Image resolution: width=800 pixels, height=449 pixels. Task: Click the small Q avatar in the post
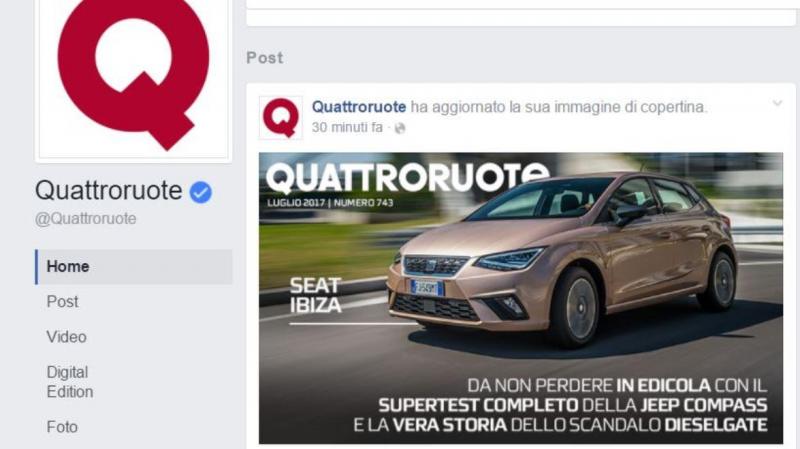(281, 118)
